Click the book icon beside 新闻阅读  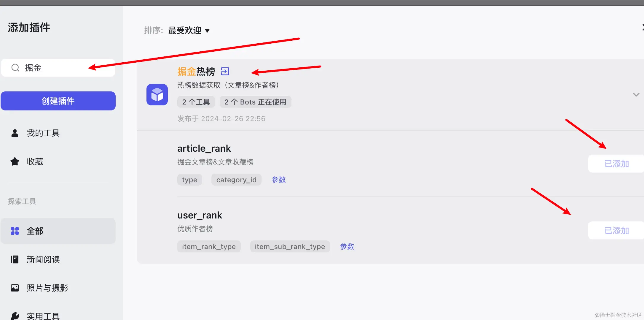(x=15, y=259)
